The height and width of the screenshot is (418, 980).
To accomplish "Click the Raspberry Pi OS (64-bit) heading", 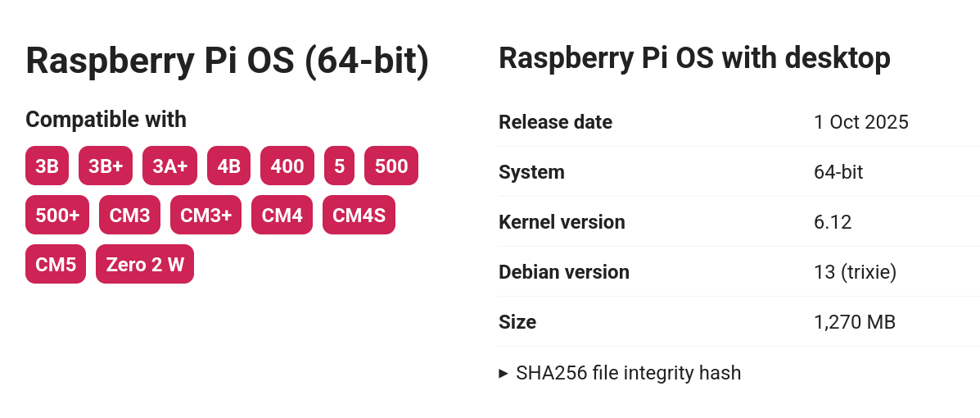I will tap(228, 61).
